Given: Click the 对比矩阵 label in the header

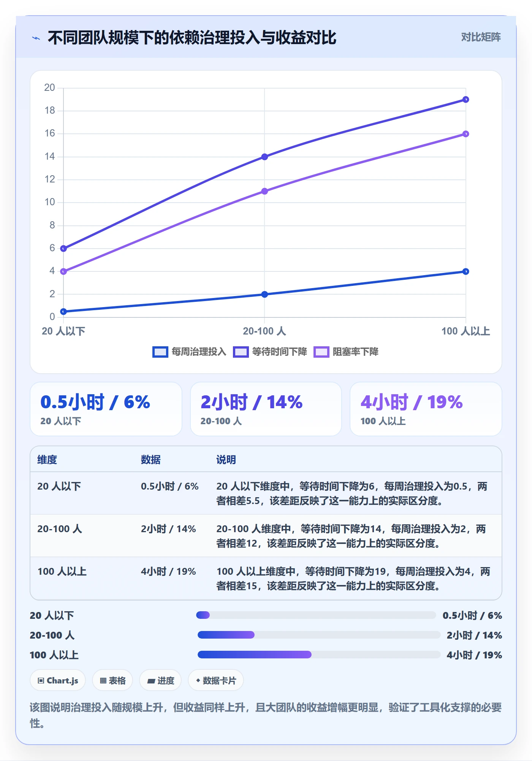Looking at the screenshot, I should [481, 37].
